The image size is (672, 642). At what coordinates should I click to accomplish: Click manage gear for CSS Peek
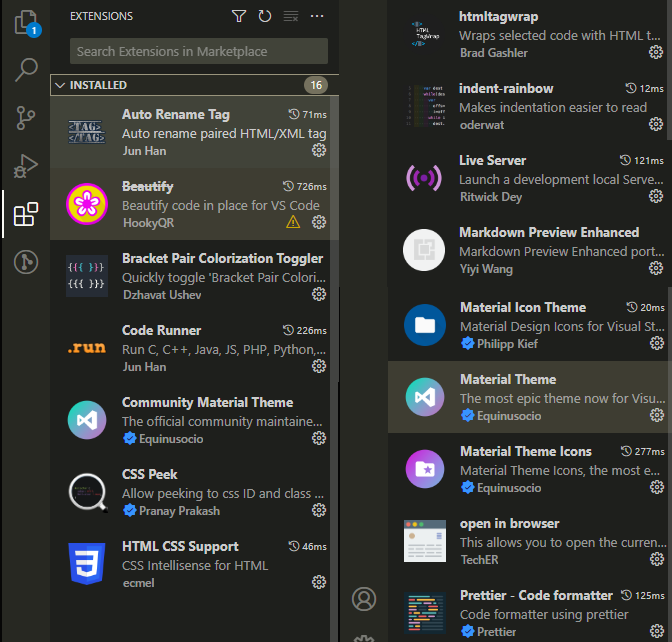click(319, 510)
